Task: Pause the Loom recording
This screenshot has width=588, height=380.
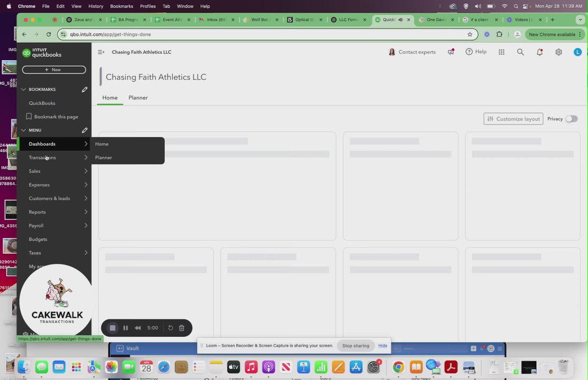Action: (126, 328)
